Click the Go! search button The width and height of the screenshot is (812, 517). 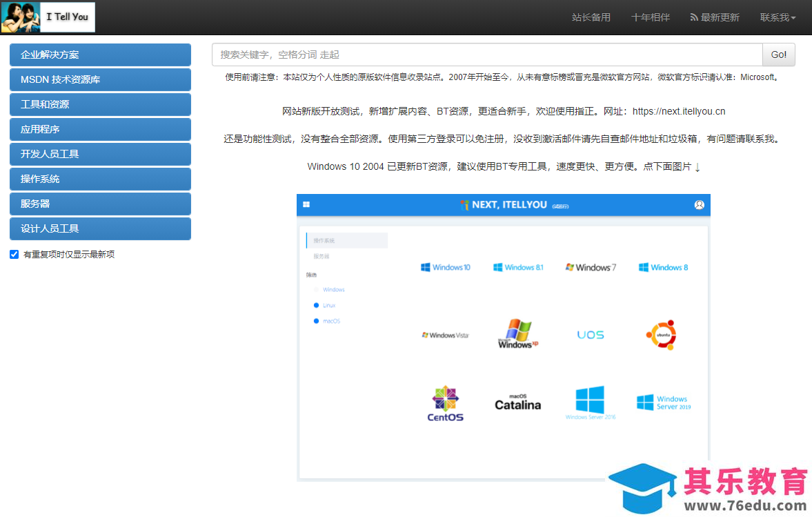coord(778,55)
